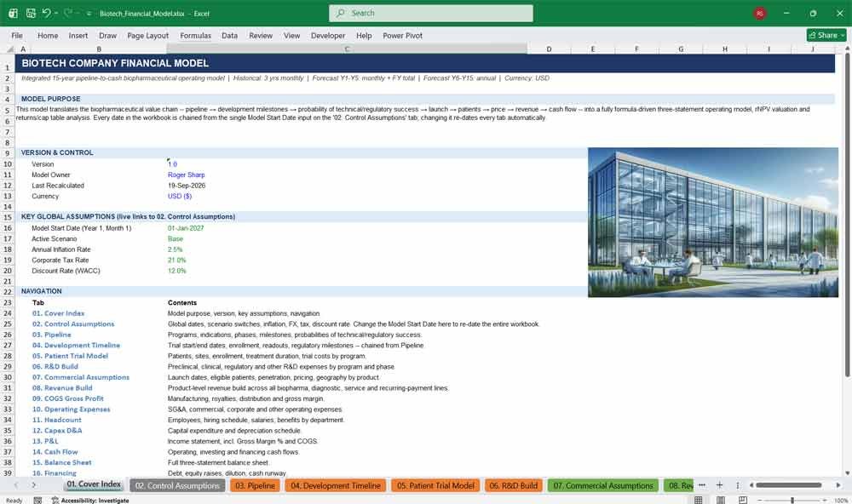
Task: Select the Model Owner value Roger Sharp
Action: point(187,175)
